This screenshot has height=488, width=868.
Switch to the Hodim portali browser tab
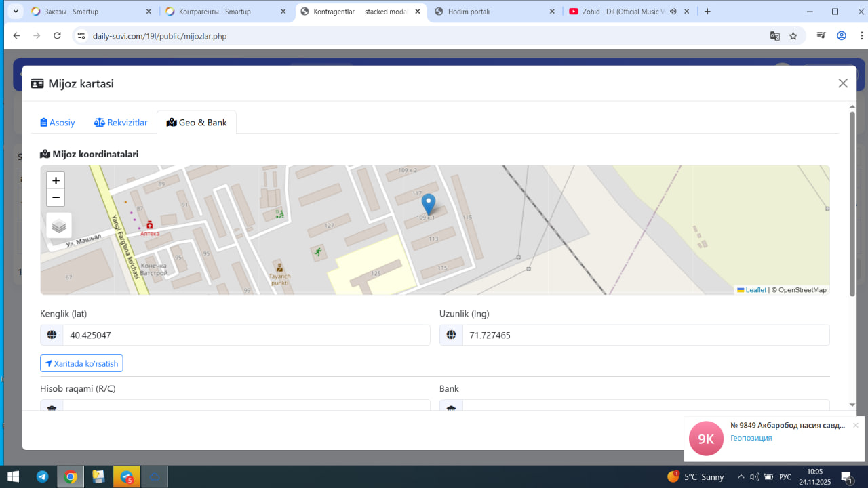tap(494, 12)
